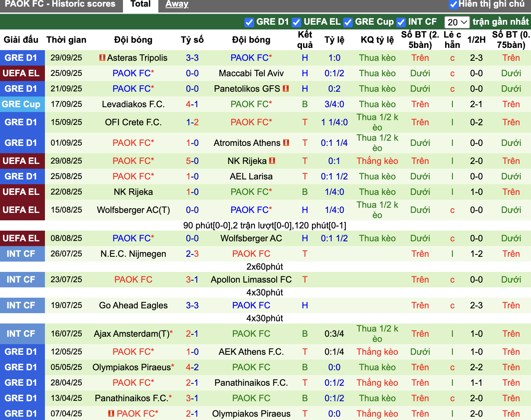Image resolution: width=531 pixels, height=420 pixels.
Task: Open N.E.C. Nijmegen team link
Action: pyautogui.click(x=133, y=254)
